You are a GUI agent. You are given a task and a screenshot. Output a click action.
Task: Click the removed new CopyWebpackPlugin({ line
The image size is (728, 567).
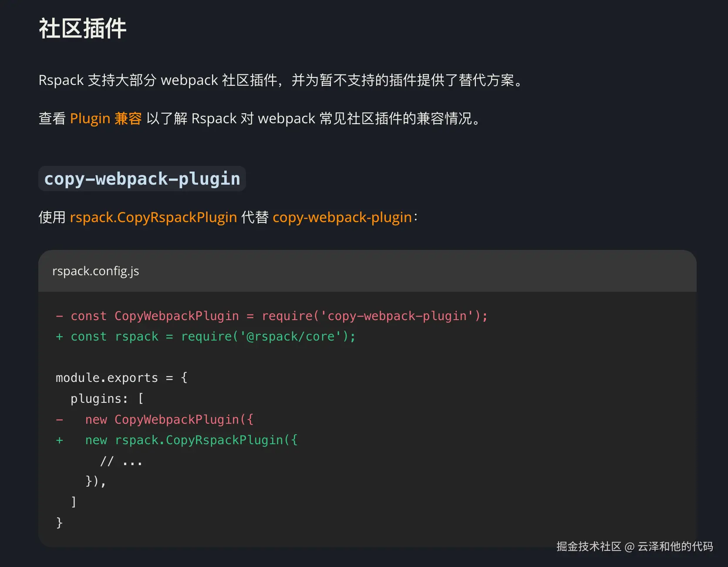[169, 419]
